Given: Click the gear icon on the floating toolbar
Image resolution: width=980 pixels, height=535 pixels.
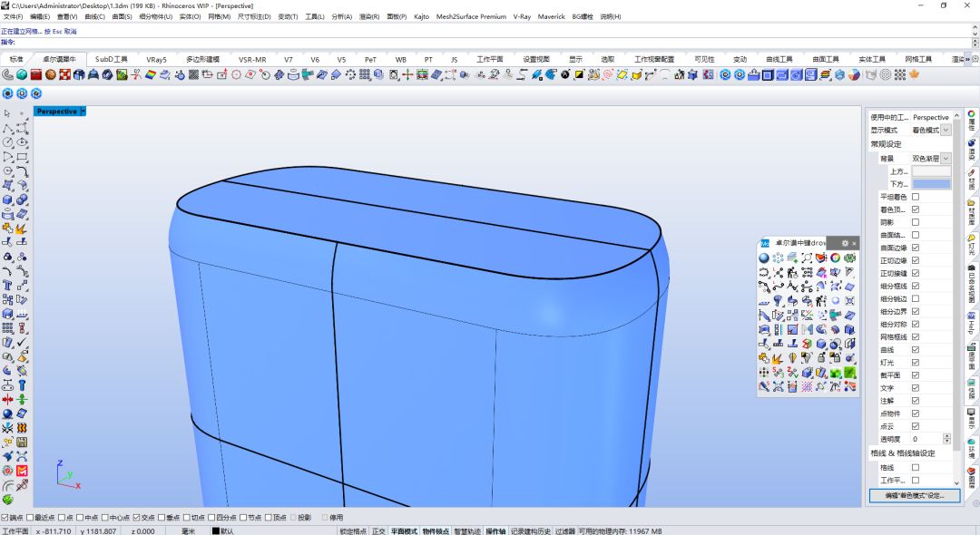Looking at the screenshot, I should (x=845, y=243).
